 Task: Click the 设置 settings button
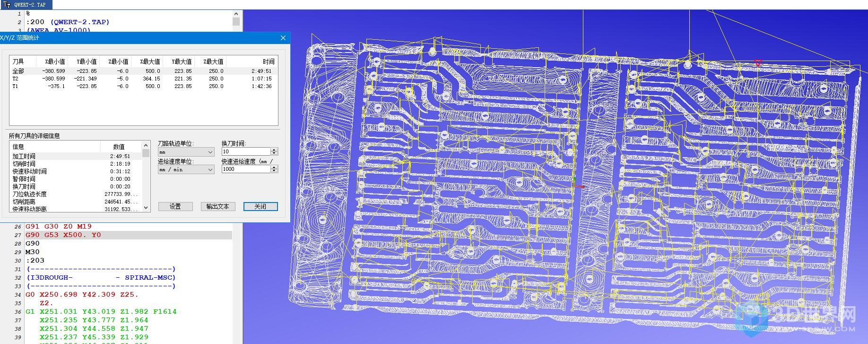175,206
